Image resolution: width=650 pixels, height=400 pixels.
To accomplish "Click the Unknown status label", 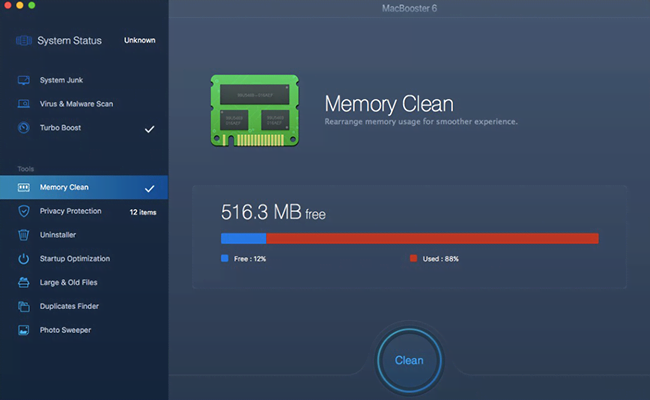I will (140, 40).
